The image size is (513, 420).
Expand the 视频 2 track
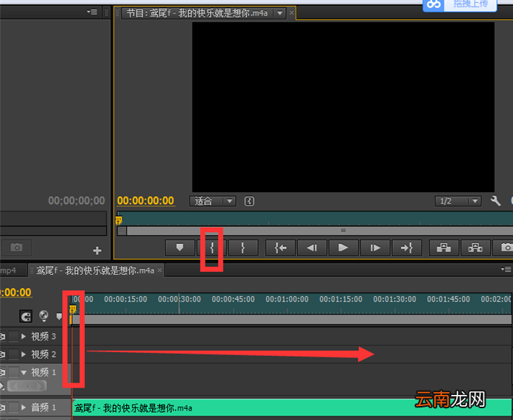[x=24, y=354]
